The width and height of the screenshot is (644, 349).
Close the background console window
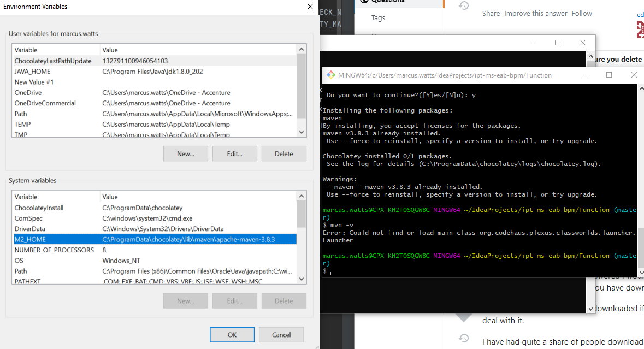tap(582, 43)
